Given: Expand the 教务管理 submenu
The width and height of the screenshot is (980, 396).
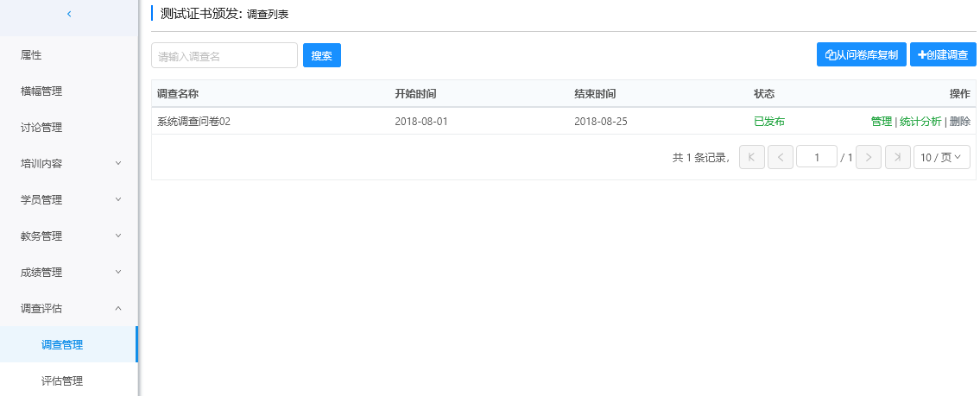Looking at the screenshot, I should coord(69,236).
